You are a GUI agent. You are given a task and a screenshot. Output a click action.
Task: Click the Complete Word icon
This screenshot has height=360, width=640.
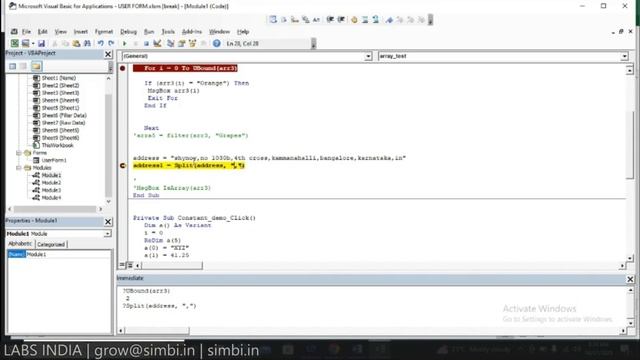(x=316, y=19)
